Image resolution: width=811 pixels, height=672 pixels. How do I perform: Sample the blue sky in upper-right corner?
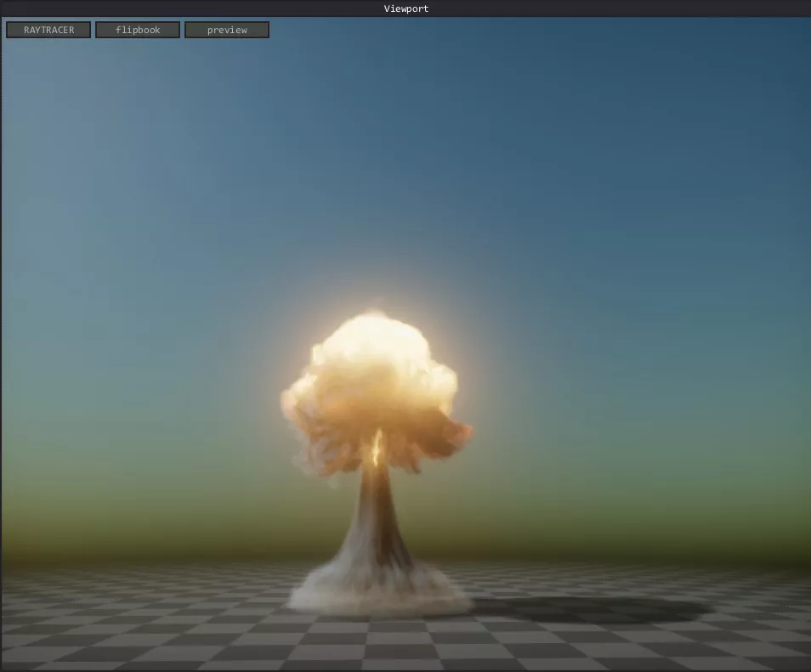(x=748, y=68)
